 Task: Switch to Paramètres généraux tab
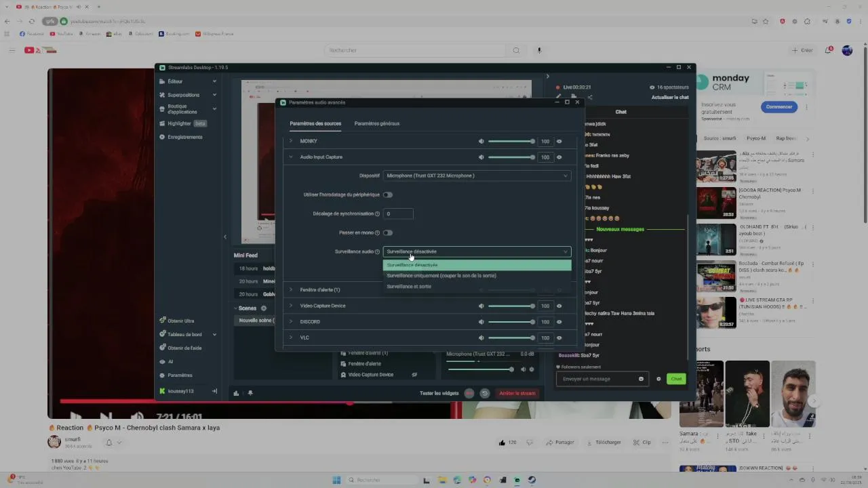point(377,123)
